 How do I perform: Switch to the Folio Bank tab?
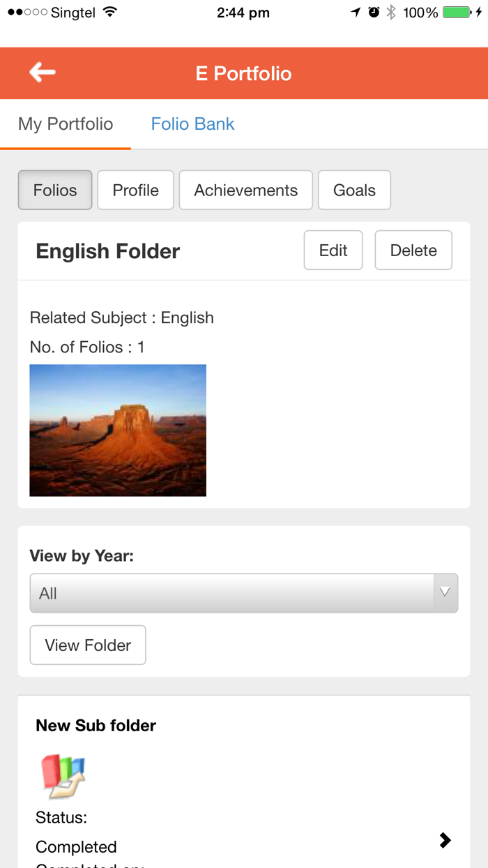click(192, 124)
